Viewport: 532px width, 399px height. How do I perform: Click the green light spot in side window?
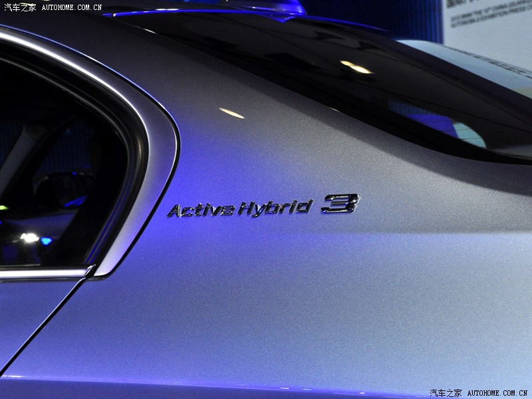click(x=3, y=207)
